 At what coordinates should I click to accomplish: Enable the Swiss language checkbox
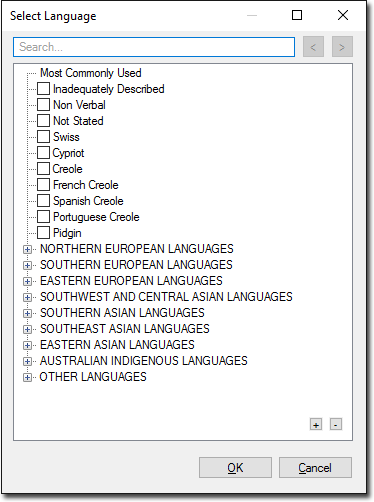click(x=43, y=137)
